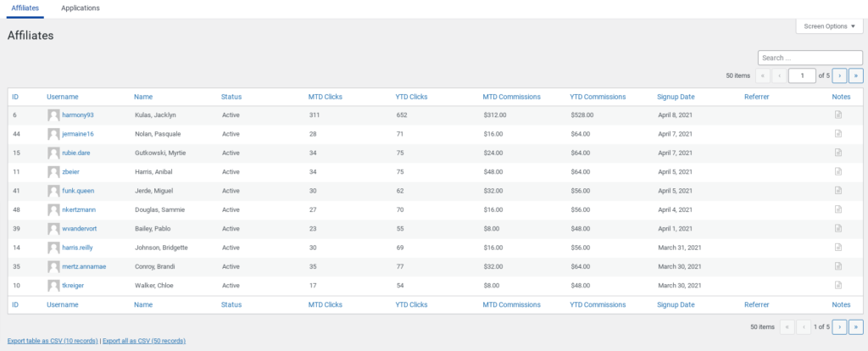The image size is (868, 351).
Task: Open the notes icon for harmony93
Action: [837, 114]
